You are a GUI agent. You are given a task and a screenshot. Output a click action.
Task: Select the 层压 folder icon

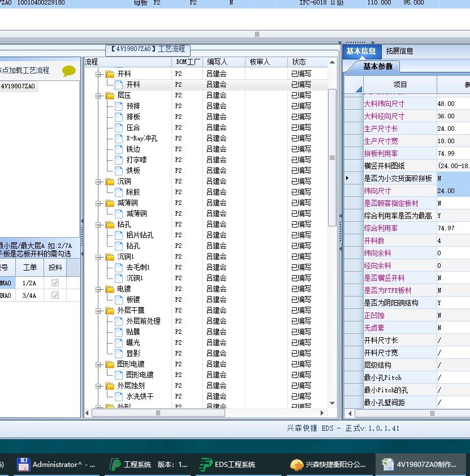110,95
